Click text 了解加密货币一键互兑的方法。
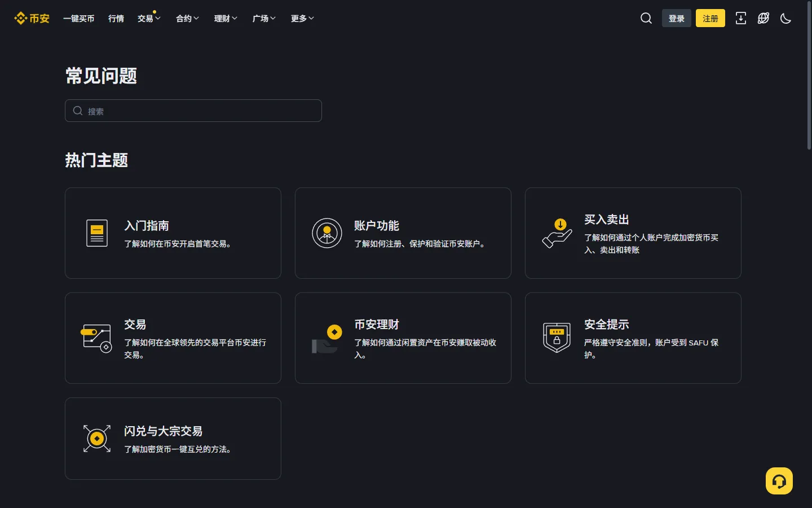This screenshot has width=812, height=508. click(178, 449)
